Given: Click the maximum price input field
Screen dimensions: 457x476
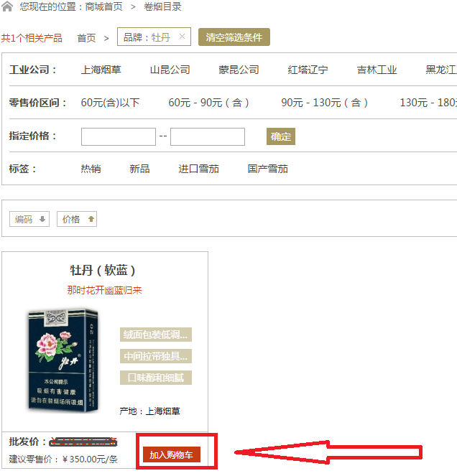Looking at the screenshot, I should [208, 136].
